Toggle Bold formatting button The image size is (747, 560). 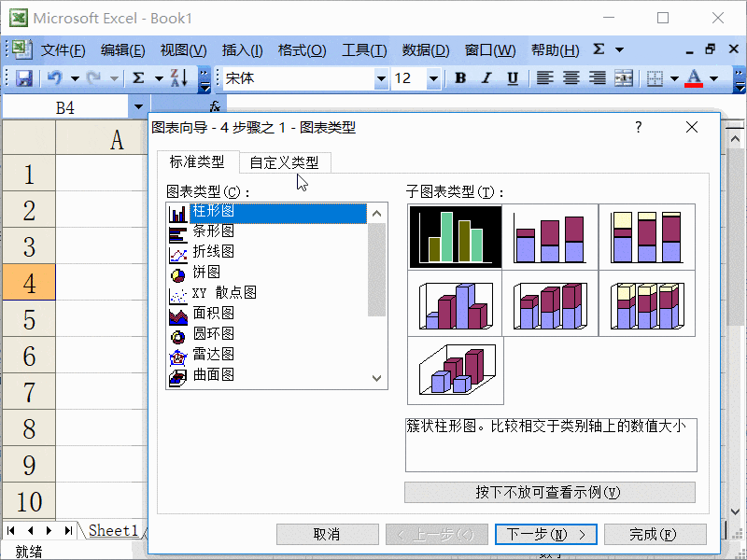pyautogui.click(x=460, y=79)
